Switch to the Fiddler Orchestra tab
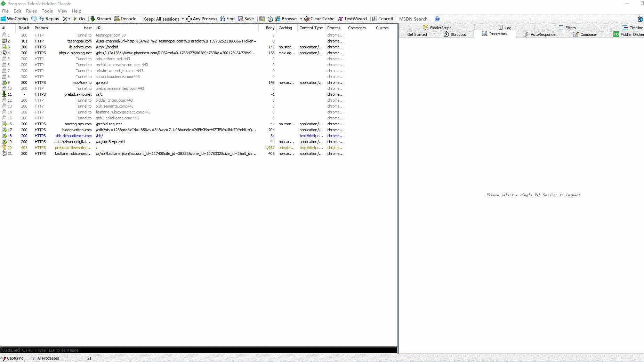This screenshot has height=362, width=644. [629, 34]
